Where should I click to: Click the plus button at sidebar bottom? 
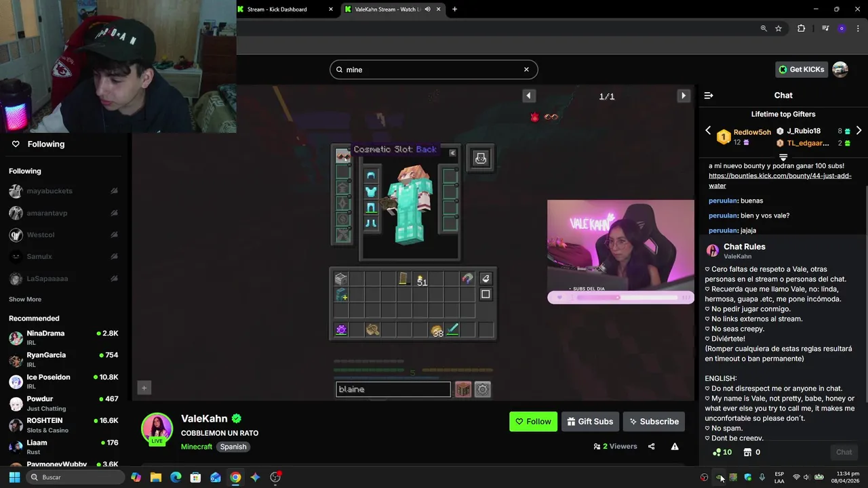[144, 388]
